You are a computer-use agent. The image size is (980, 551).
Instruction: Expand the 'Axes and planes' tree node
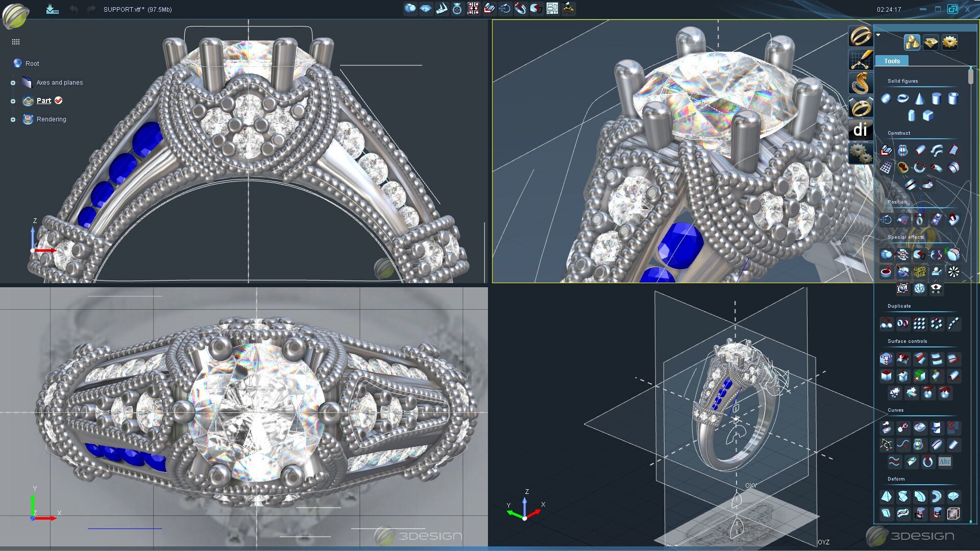point(12,82)
